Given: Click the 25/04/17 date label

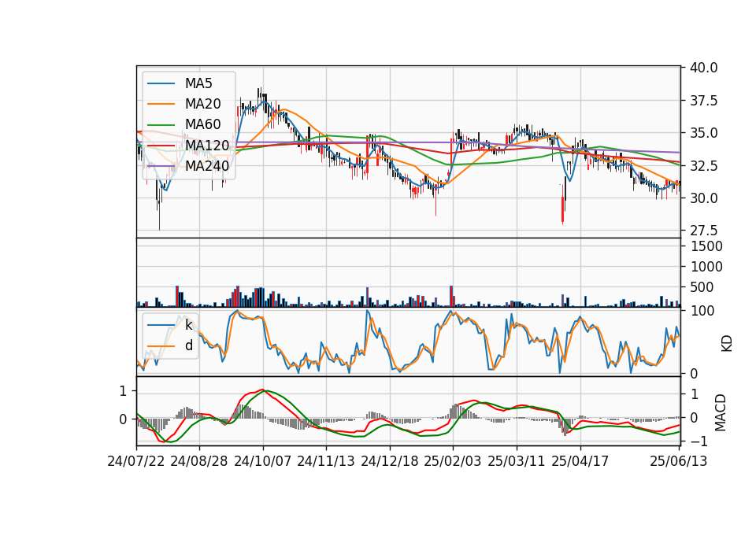Looking at the screenshot, I should pyautogui.click(x=580, y=461).
